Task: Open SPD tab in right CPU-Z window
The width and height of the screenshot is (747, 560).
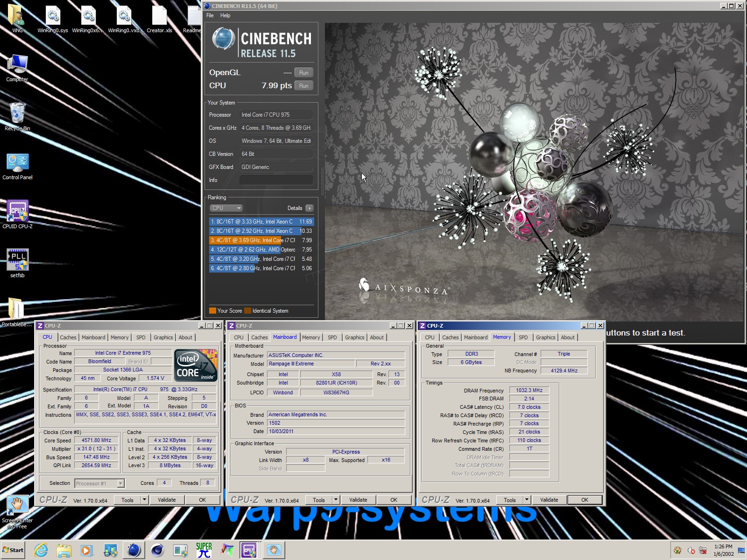Action: point(523,337)
